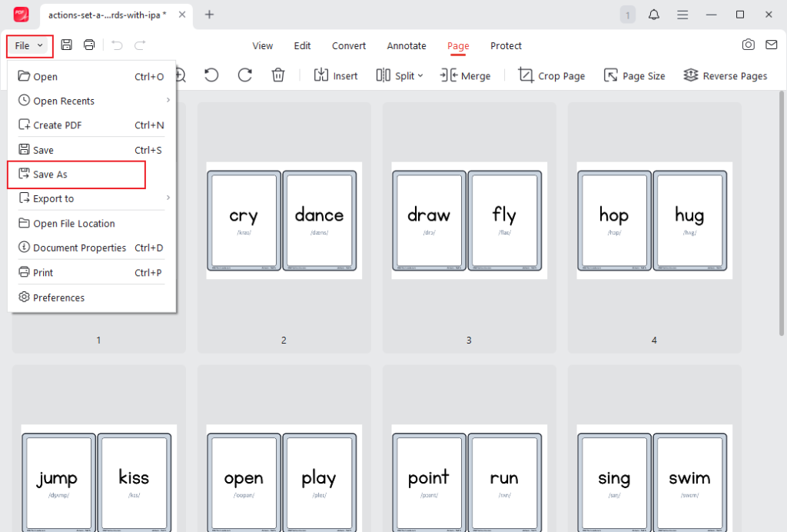Choose Save in File menu

pos(91,150)
